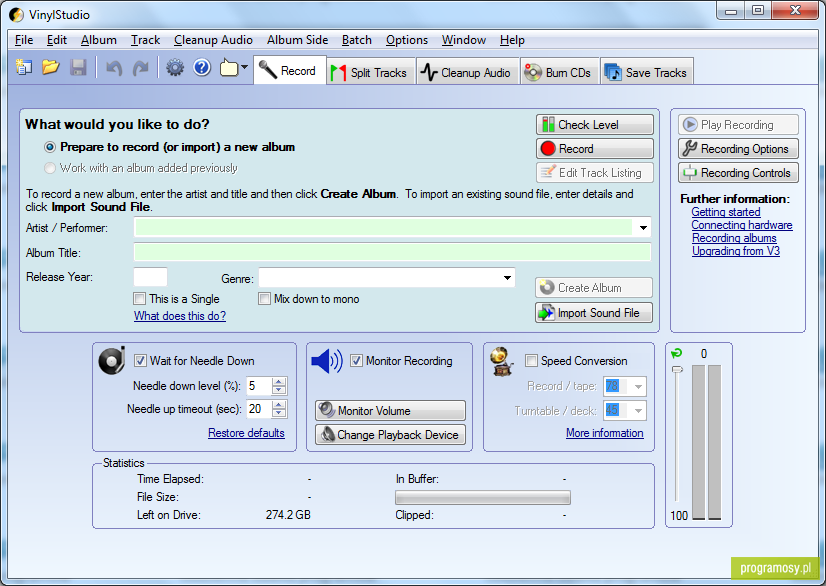Screen dimensions: 826x586
Task: Click the gramophone icon beside Speed Conversion
Action: pos(501,362)
